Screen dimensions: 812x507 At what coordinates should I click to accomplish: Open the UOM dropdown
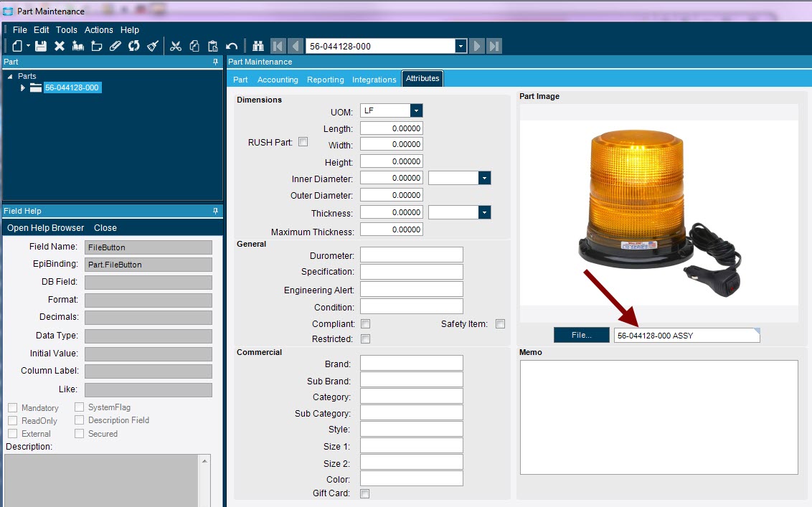tap(416, 110)
